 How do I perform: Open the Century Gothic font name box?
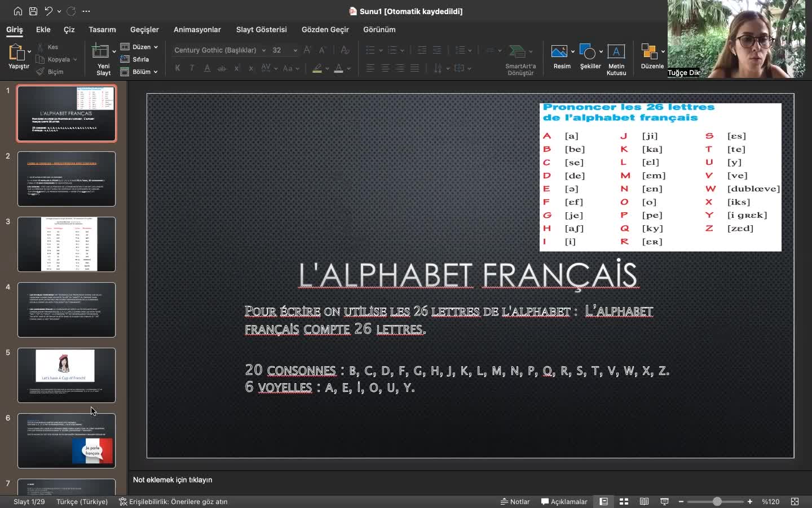tap(219, 50)
